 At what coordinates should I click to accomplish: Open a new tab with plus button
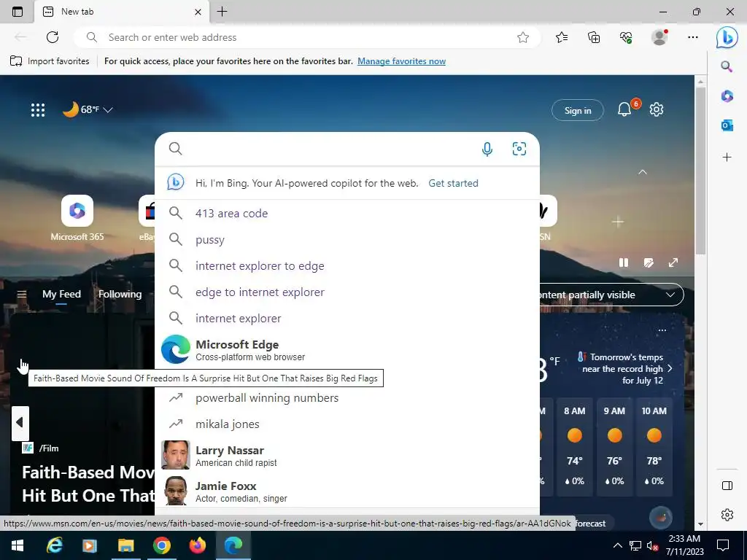click(222, 12)
